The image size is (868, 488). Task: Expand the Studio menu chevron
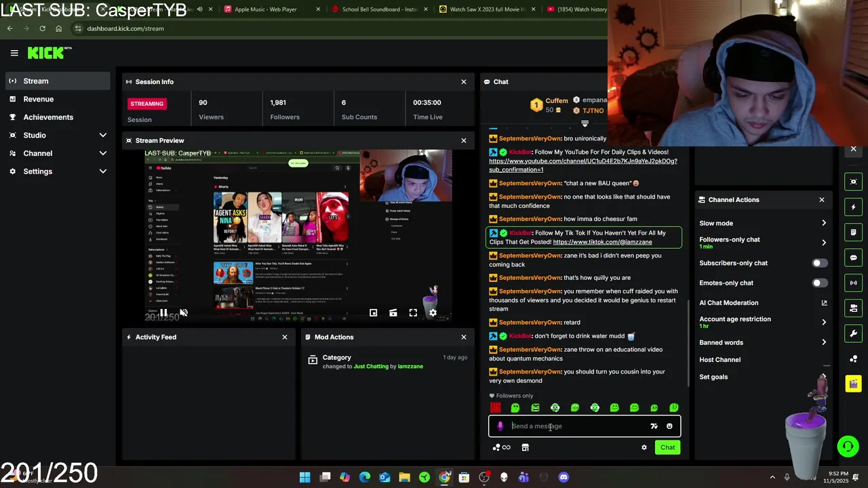pyautogui.click(x=103, y=136)
